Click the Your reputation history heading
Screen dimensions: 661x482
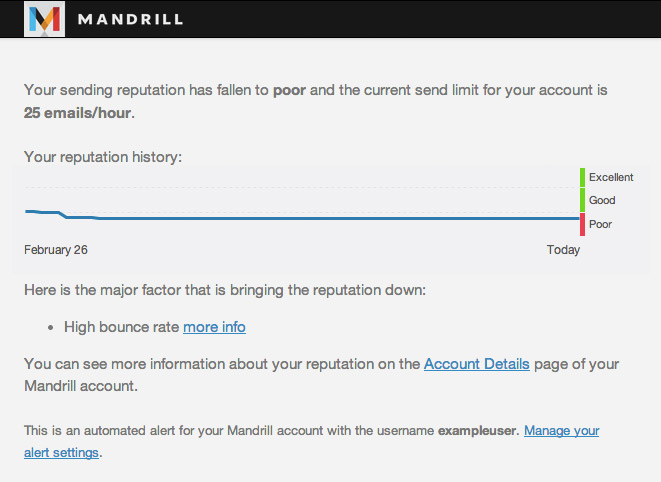click(103, 157)
